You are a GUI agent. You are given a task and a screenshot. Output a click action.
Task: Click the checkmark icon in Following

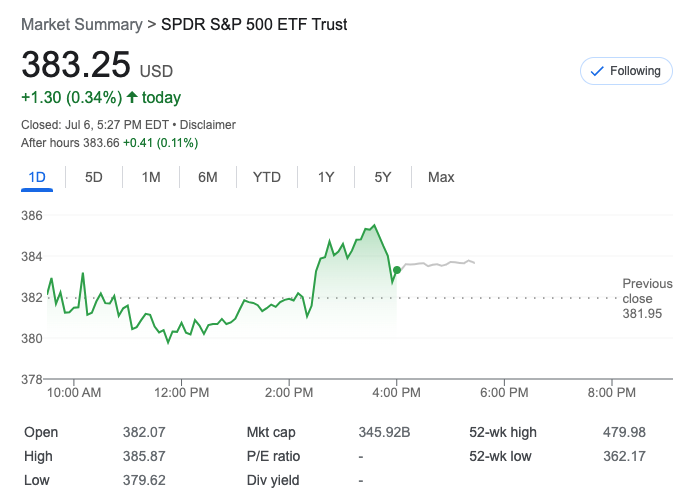597,71
